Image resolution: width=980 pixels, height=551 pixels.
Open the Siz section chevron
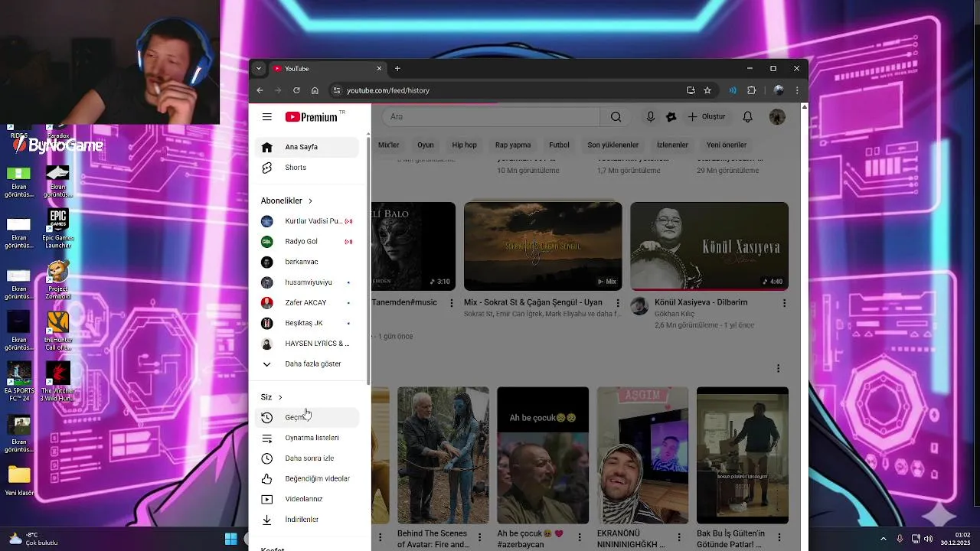[280, 397]
